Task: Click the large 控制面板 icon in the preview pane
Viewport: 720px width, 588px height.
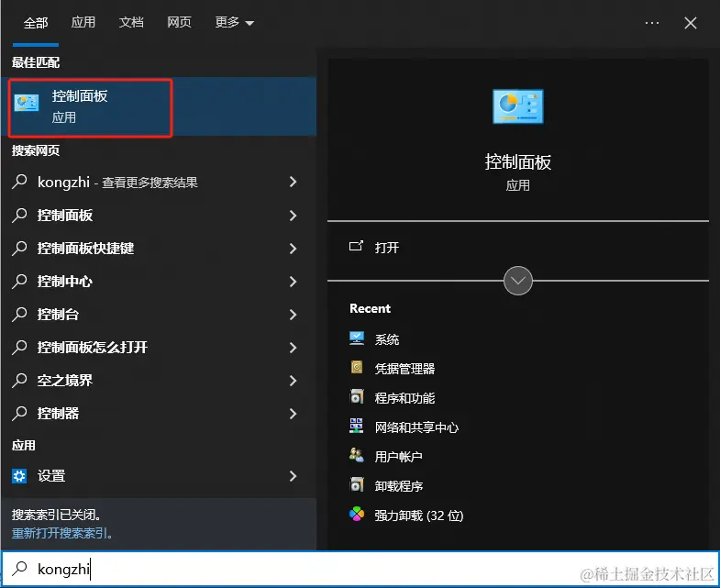Action: [x=517, y=106]
